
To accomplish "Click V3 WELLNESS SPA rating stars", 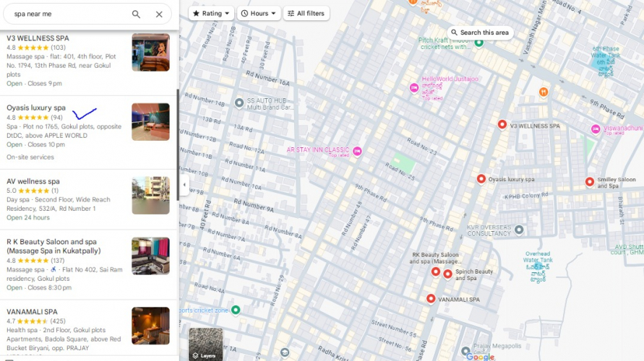I will 33,48.
